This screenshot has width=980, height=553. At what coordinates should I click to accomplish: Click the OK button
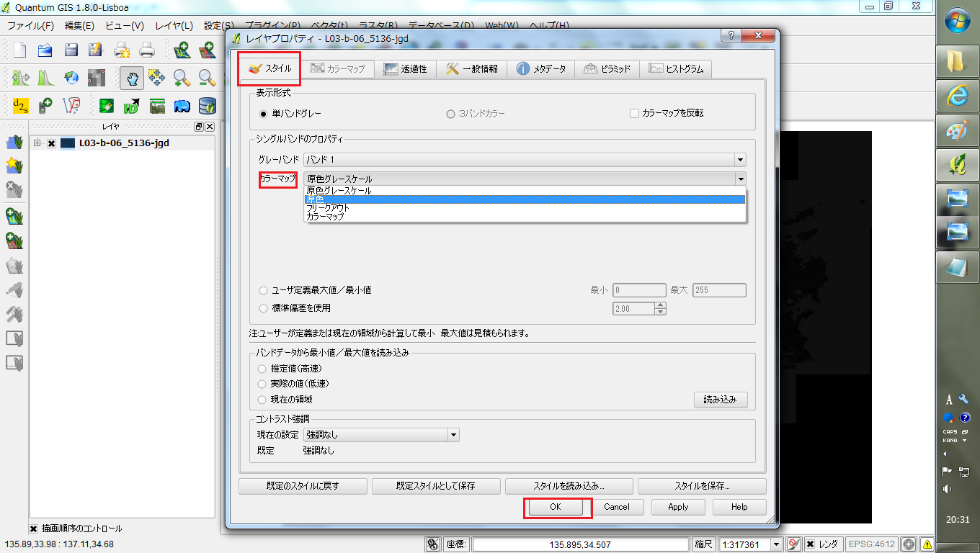[x=555, y=507]
